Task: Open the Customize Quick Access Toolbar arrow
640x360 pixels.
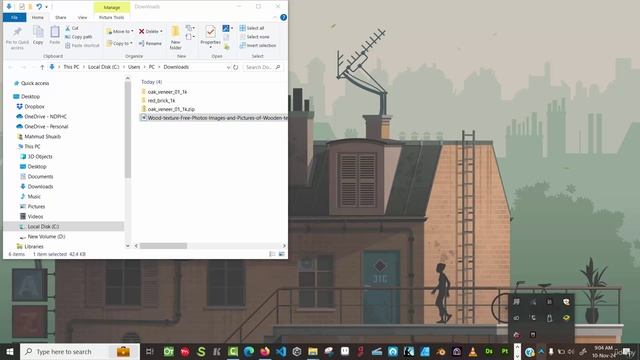Action: [47, 7]
